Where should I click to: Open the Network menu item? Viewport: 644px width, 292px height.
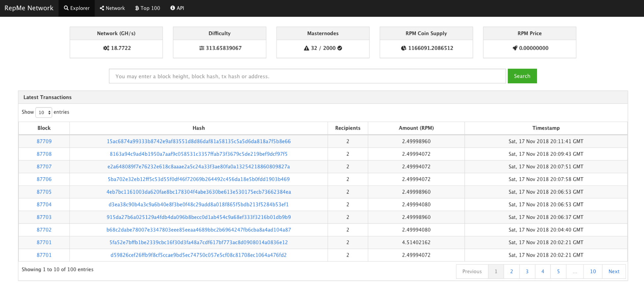(x=112, y=8)
